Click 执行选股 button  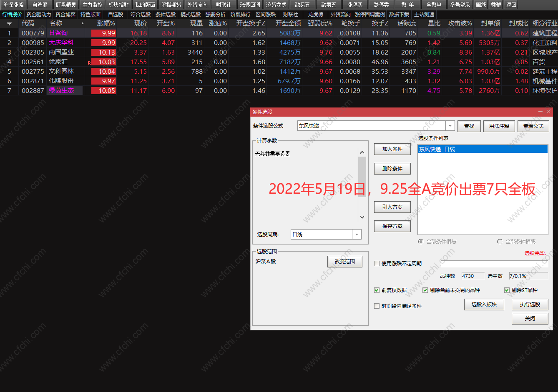click(x=530, y=305)
